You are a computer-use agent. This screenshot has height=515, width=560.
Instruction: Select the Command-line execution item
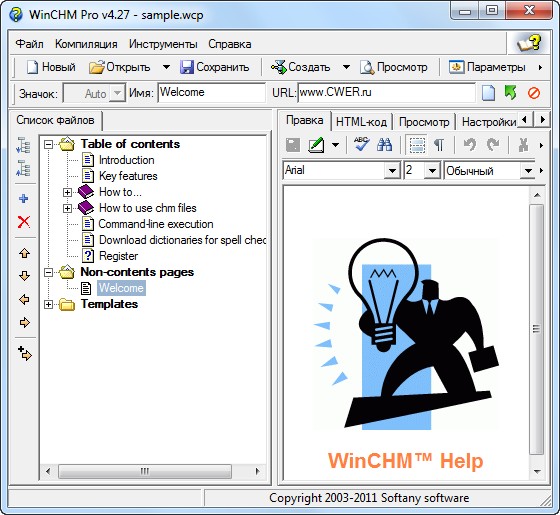coord(156,224)
